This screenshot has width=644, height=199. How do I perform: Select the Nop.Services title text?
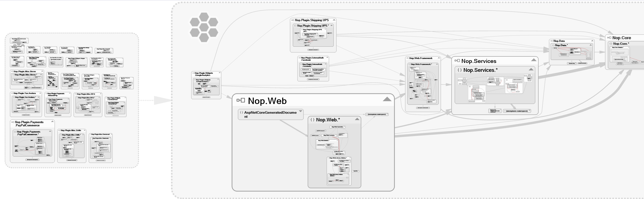click(479, 61)
